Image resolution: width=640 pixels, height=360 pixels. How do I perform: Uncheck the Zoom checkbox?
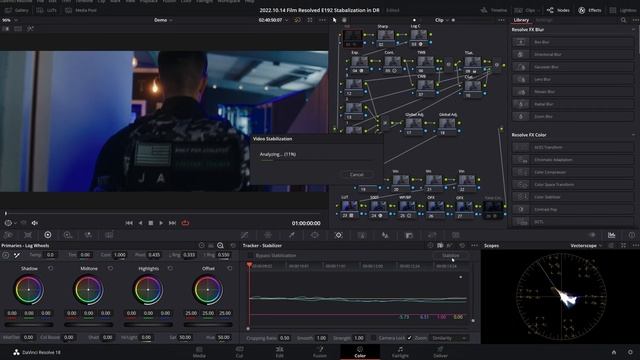pyautogui.click(x=409, y=338)
